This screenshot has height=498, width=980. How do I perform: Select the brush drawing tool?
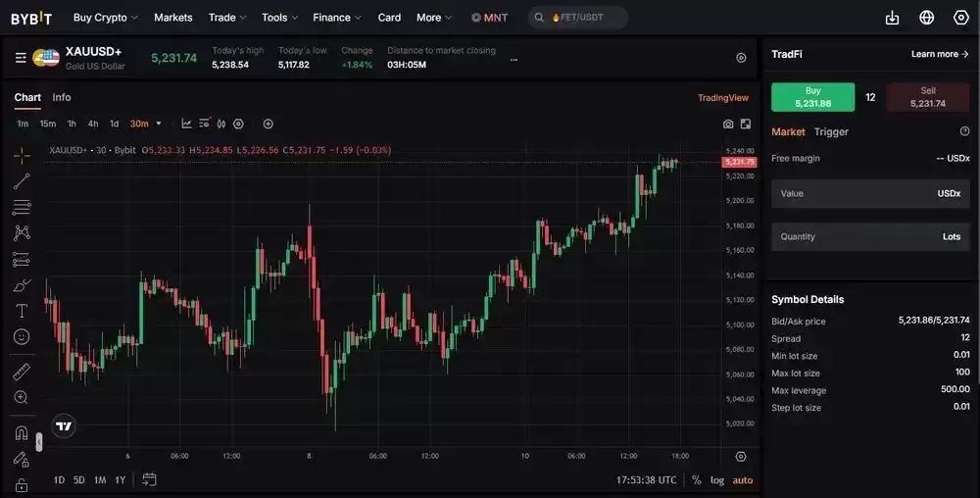(x=22, y=285)
